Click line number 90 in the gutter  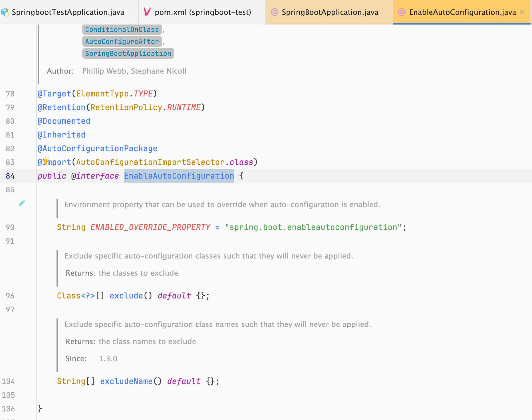pyautogui.click(x=10, y=227)
